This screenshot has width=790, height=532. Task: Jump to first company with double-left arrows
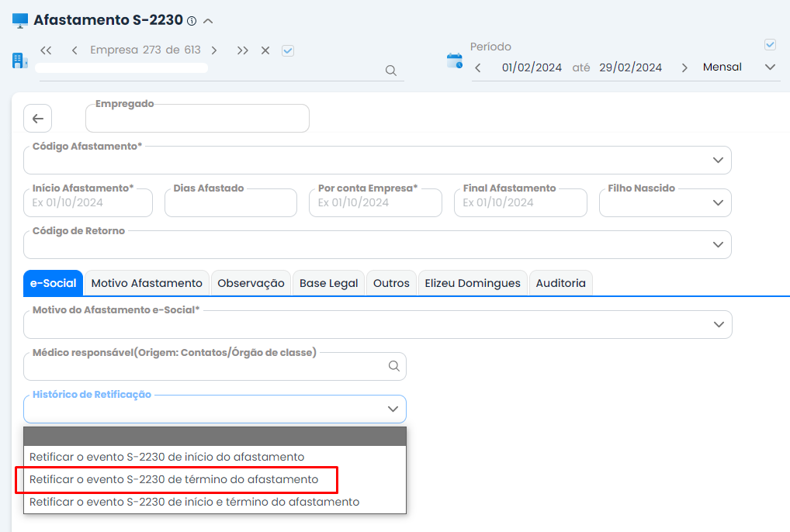(46, 50)
